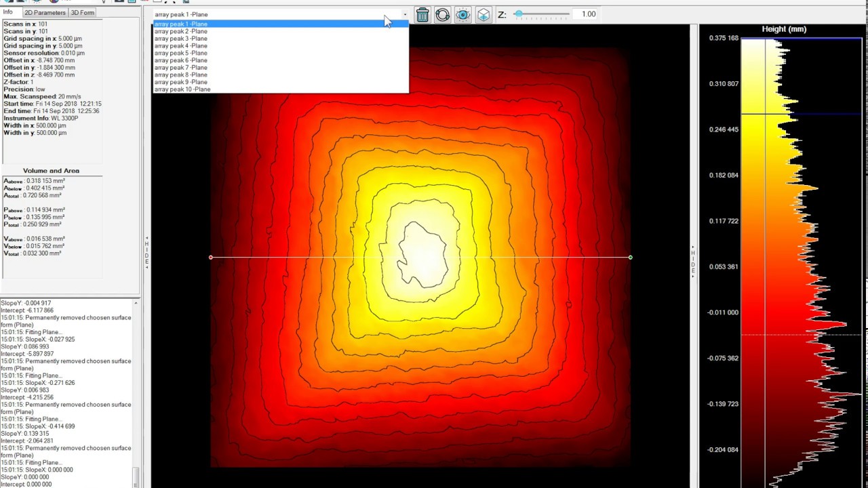Click the -0.011 000 height scale label
Screen dimensions: 868x488
(x=724, y=312)
